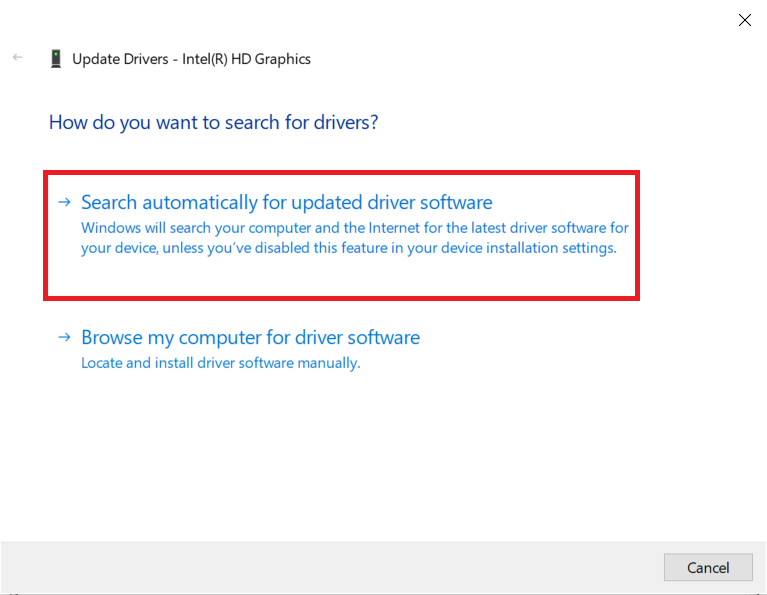Click the back arrow in the dialog header

point(18,58)
